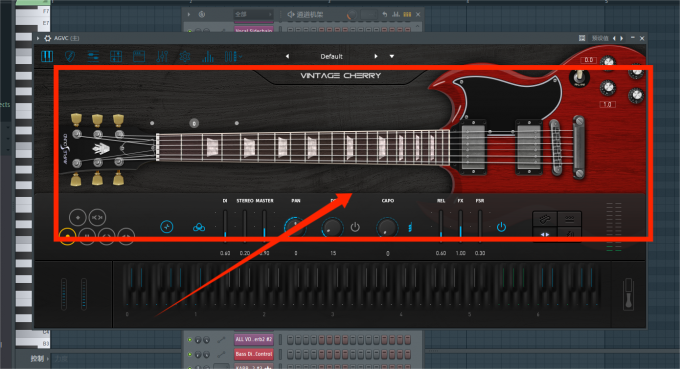Click the 1.0 value box on guitar body

(x=607, y=104)
